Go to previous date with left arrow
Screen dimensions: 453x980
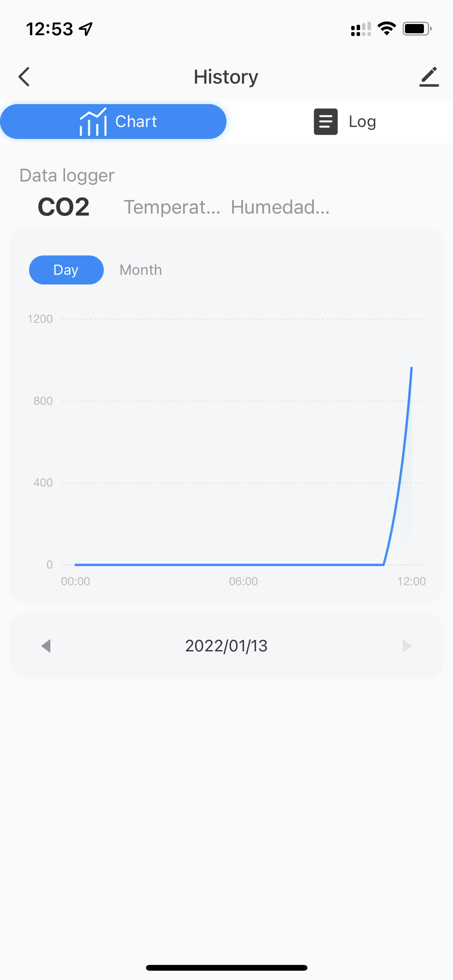coord(46,646)
